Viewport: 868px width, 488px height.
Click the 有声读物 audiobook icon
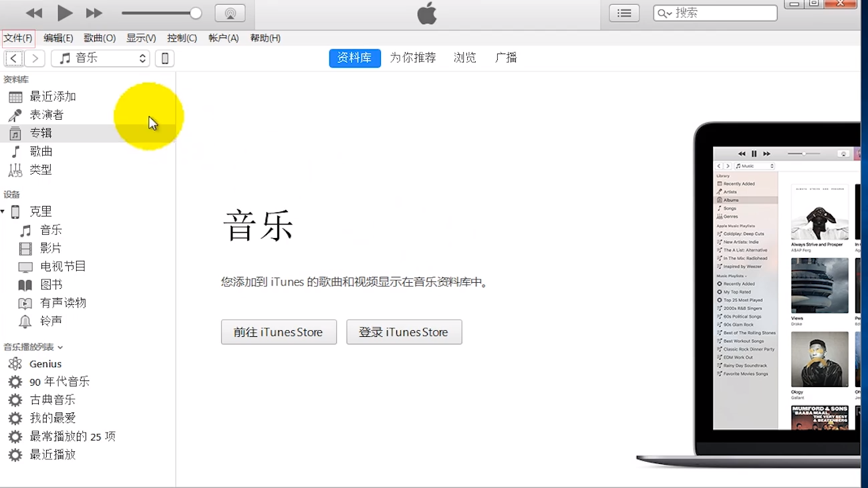click(x=25, y=303)
